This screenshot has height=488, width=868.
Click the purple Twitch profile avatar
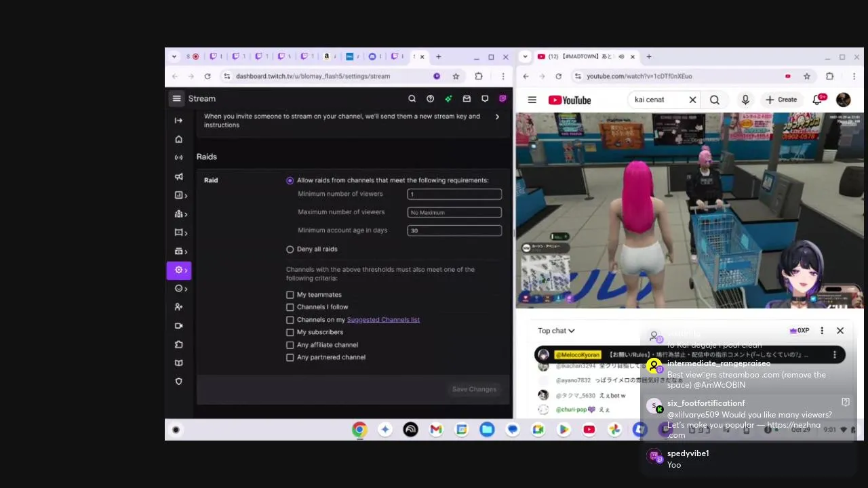click(502, 98)
